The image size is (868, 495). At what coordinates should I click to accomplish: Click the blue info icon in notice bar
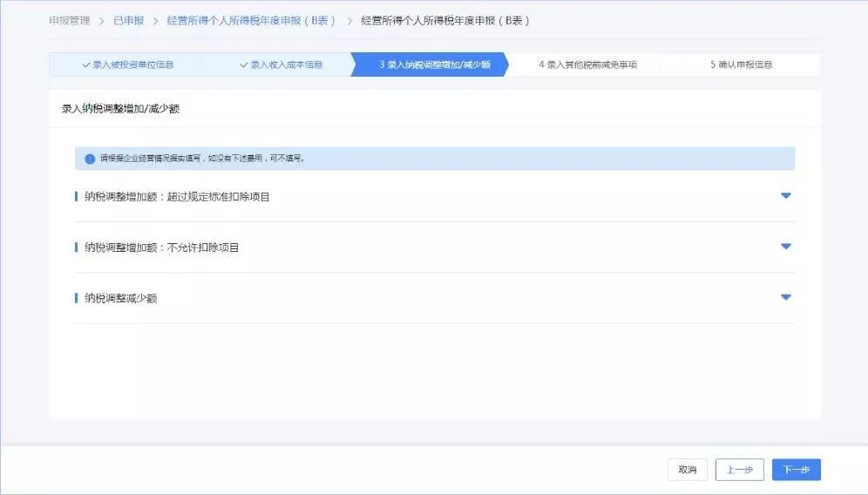[x=89, y=159]
